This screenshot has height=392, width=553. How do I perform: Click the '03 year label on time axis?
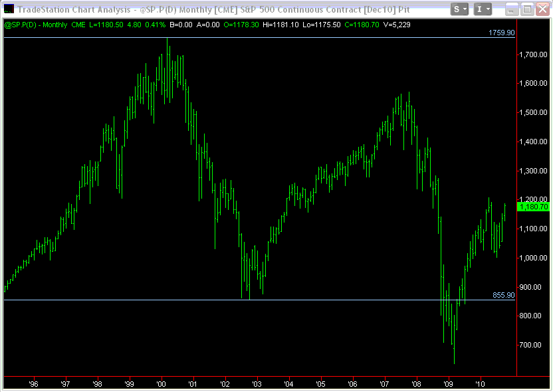point(257,384)
